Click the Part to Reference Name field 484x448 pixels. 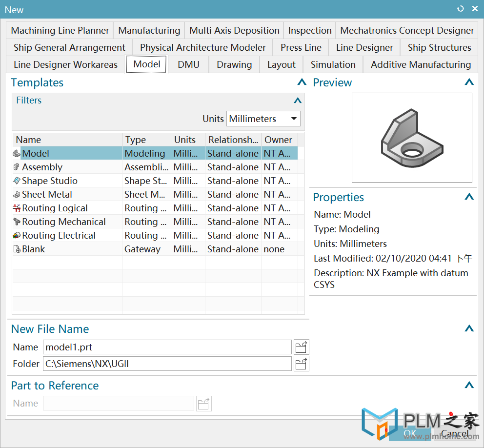coord(118,403)
